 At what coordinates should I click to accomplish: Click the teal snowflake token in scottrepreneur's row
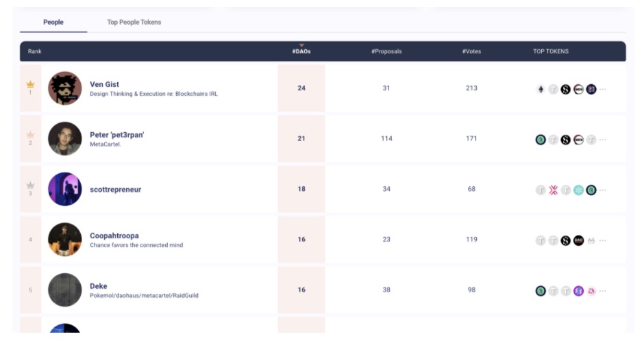pyautogui.click(x=578, y=190)
